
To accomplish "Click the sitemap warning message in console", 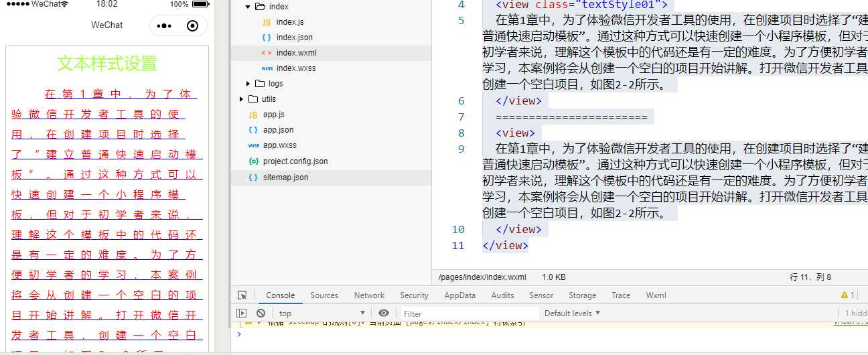I will click(x=395, y=324).
